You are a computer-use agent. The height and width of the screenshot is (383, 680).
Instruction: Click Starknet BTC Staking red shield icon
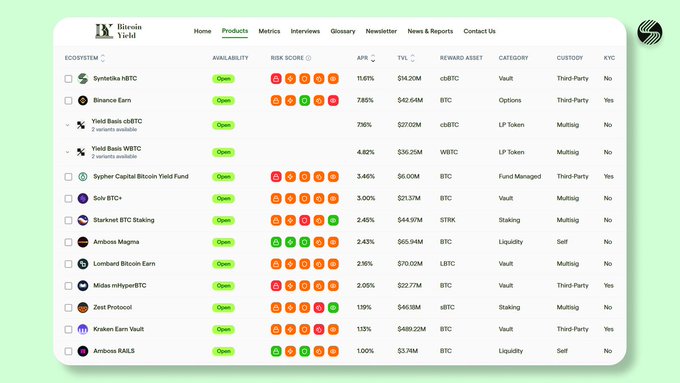(304, 220)
